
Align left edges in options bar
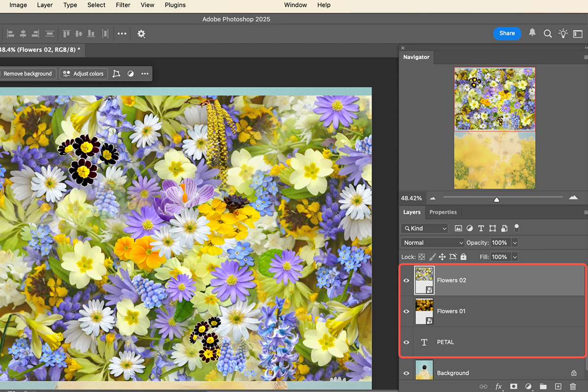[x=10, y=34]
